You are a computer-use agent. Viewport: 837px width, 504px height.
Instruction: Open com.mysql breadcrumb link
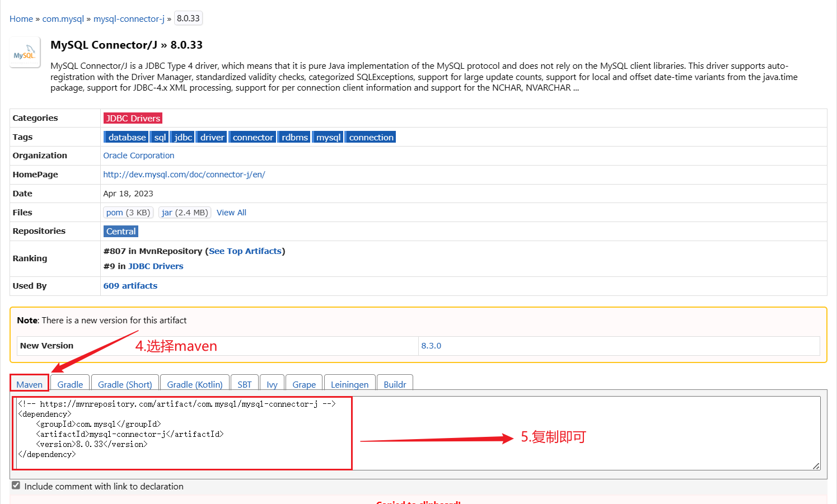[x=63, y=19]
